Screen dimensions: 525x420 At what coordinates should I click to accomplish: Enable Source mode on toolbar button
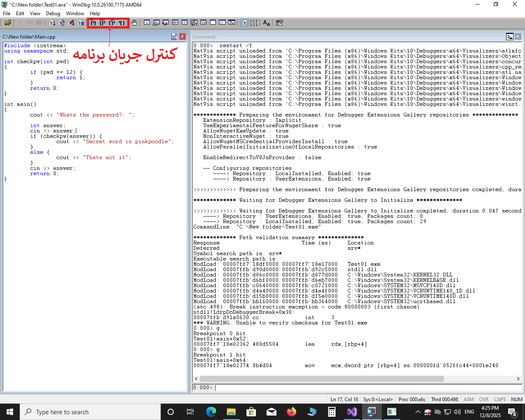(x=244, y=23)
